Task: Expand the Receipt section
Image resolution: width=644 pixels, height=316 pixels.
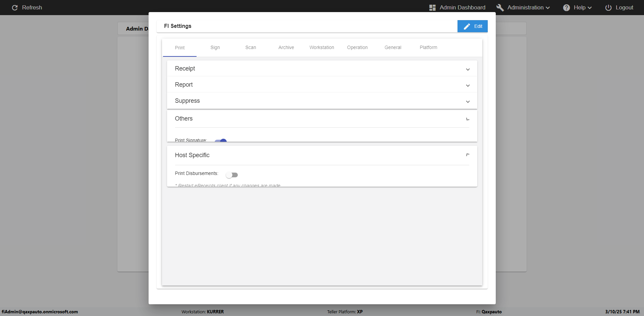Action: [468, 69]
